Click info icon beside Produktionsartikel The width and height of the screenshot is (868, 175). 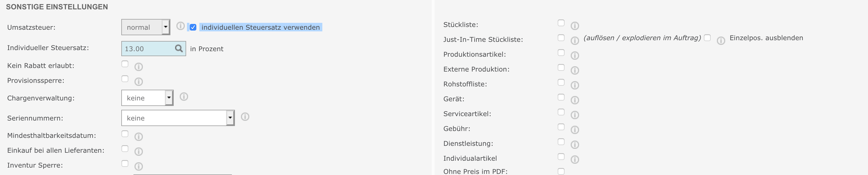(575, 55)
